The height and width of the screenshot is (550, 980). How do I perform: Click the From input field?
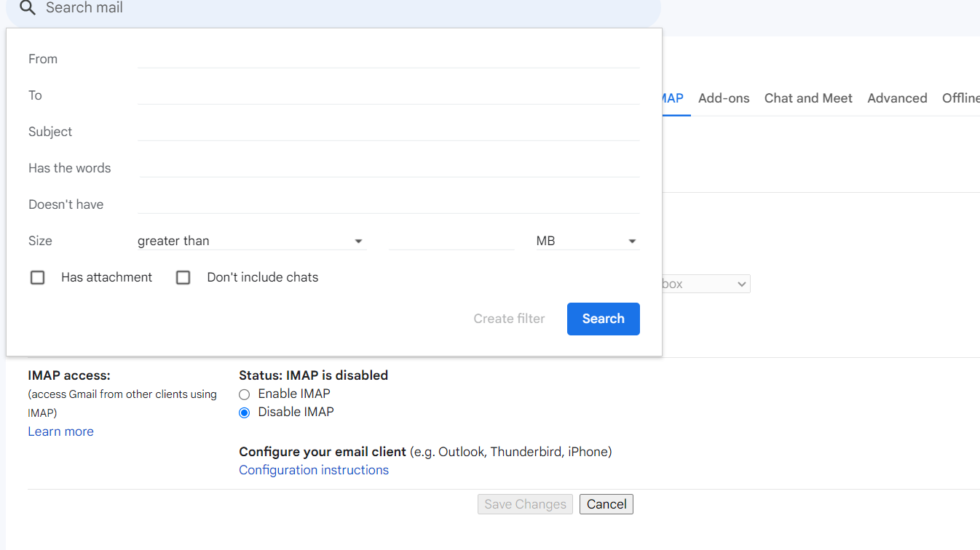point(389,58)
